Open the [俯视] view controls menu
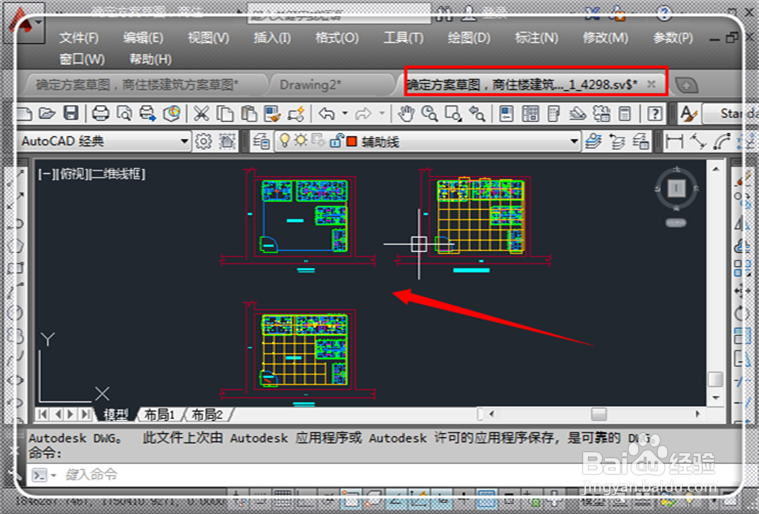 [x=72, y=174]
